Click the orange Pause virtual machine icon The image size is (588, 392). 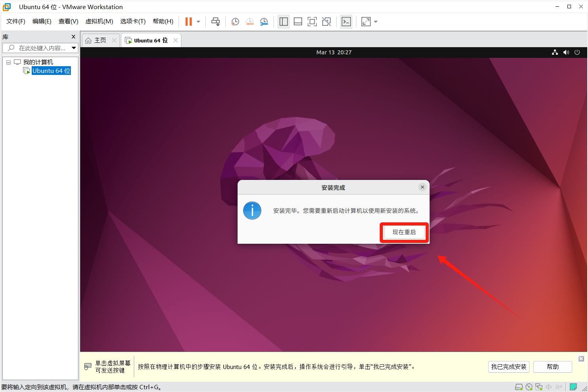coord(188,22)
